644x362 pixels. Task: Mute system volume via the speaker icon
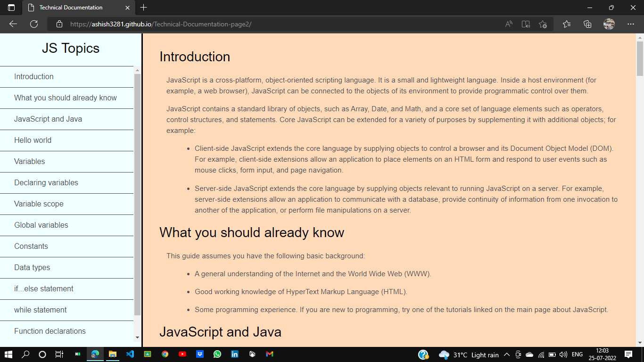click(x=564, y=354)
